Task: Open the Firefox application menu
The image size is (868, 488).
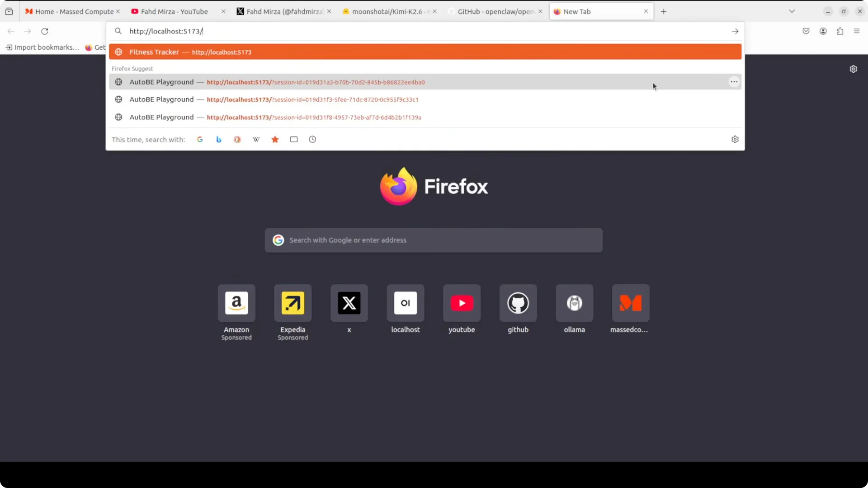Action: pos(857,31)
